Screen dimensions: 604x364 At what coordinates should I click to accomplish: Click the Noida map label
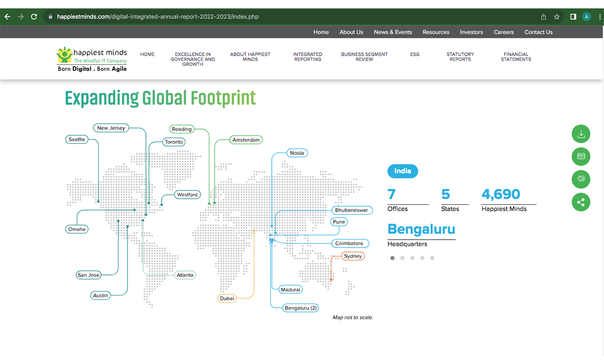coord(297,153)
